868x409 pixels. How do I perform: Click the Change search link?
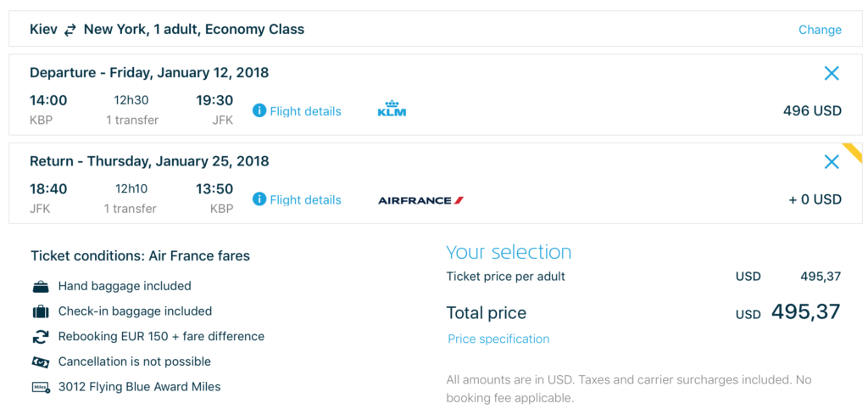[820, 30]
